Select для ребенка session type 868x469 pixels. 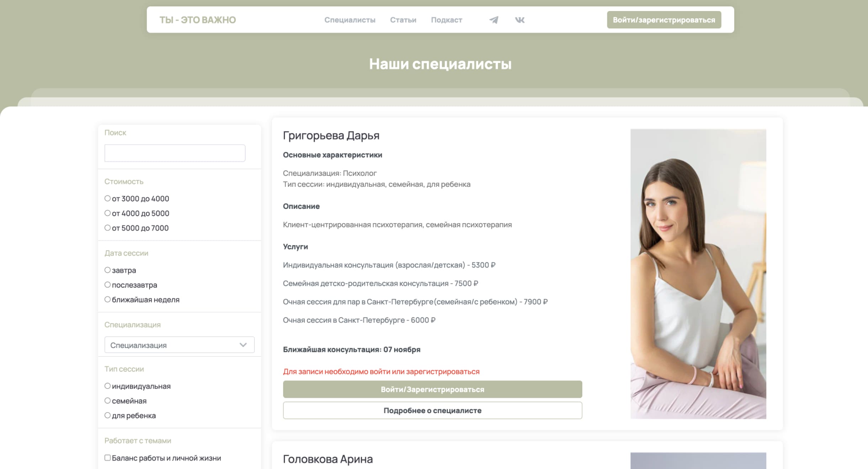[x=107, y=415]
